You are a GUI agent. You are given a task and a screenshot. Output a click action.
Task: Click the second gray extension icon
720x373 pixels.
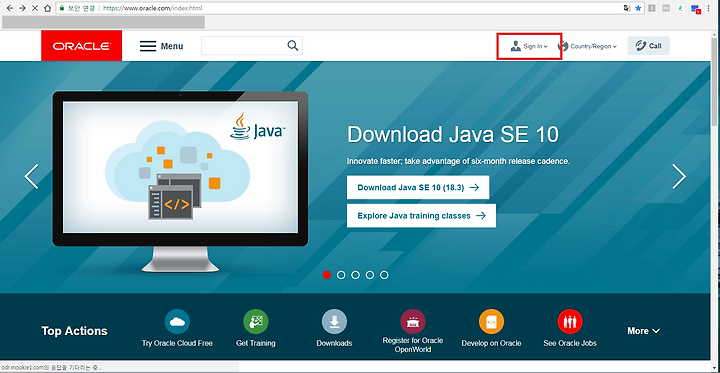[666, 8]
